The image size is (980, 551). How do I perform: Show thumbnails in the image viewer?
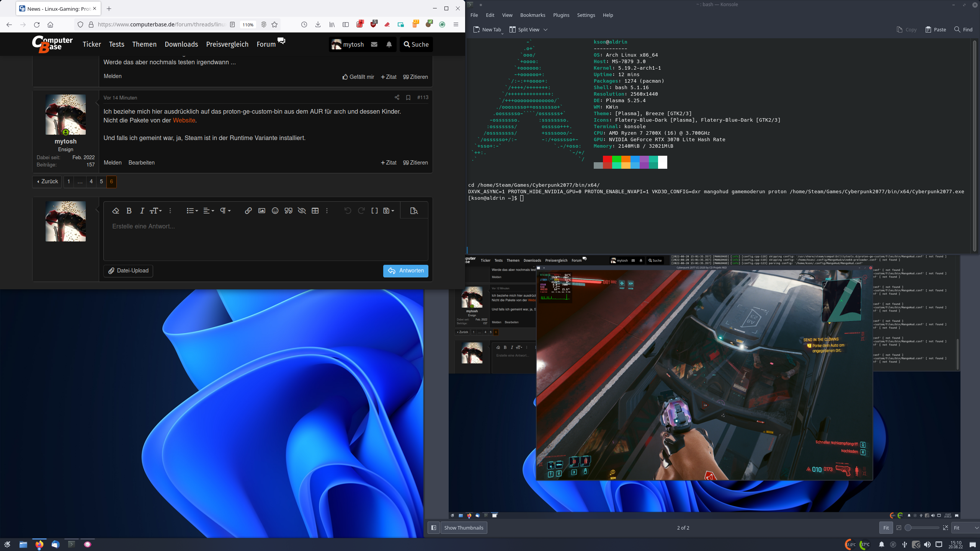click(x=464, y=528)
